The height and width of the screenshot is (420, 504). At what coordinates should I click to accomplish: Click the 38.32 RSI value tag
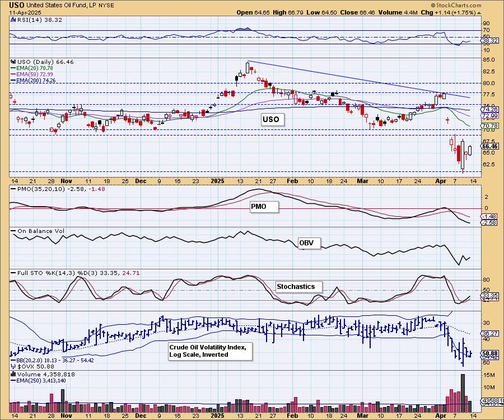click(x=489, y=41)
